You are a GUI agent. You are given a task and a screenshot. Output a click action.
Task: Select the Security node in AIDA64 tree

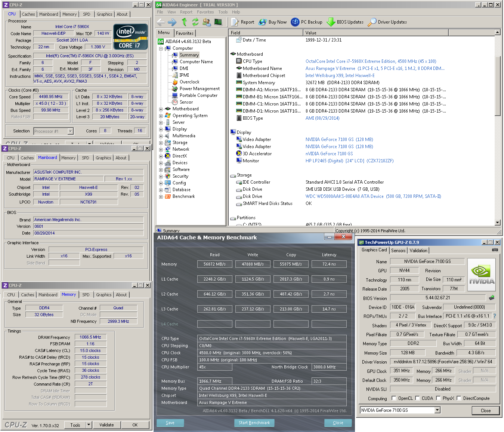[180, 176]
